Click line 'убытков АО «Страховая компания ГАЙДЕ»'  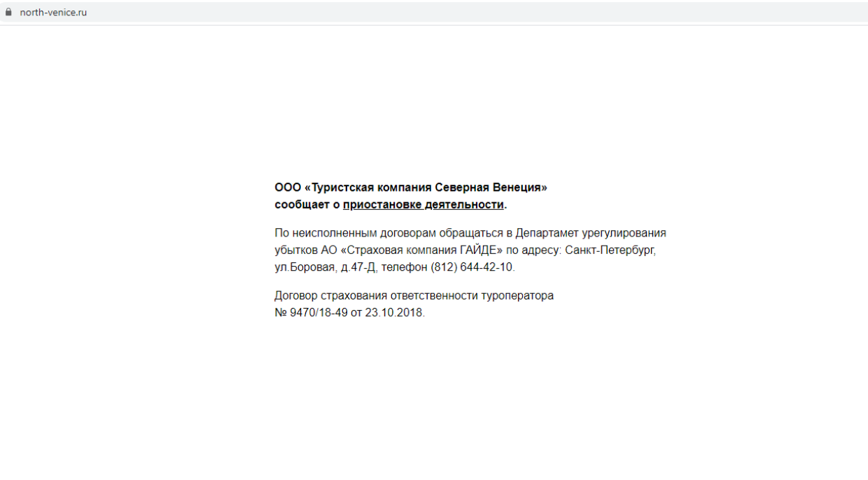tap(465, 250)
